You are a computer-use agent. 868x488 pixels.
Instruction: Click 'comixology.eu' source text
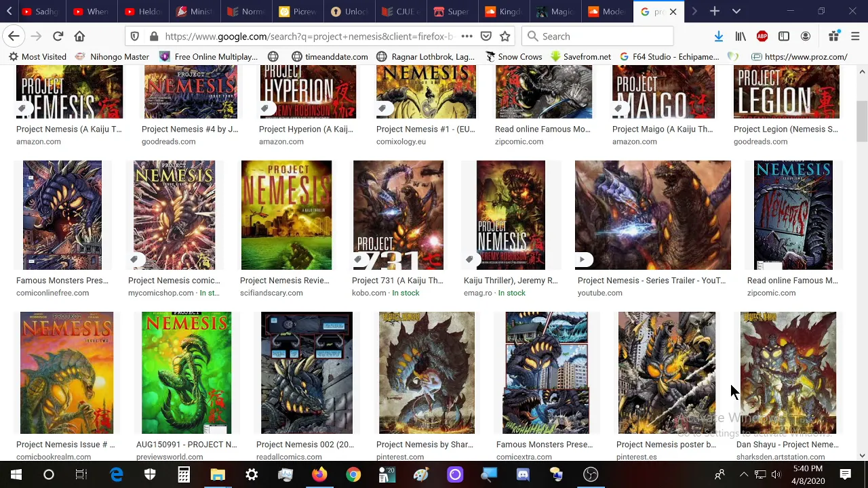(401, 142)
